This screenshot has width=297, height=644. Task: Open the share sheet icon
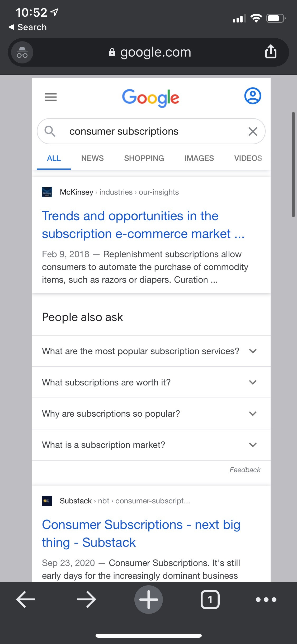(271, 52)
